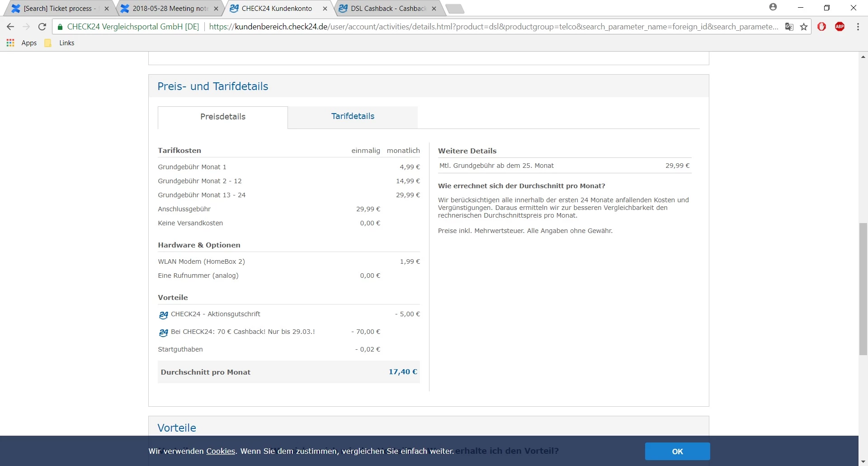Click the Anschlussgebühr row label
Image resolution: width=868 pixels, height=466 pixels.
184,209
